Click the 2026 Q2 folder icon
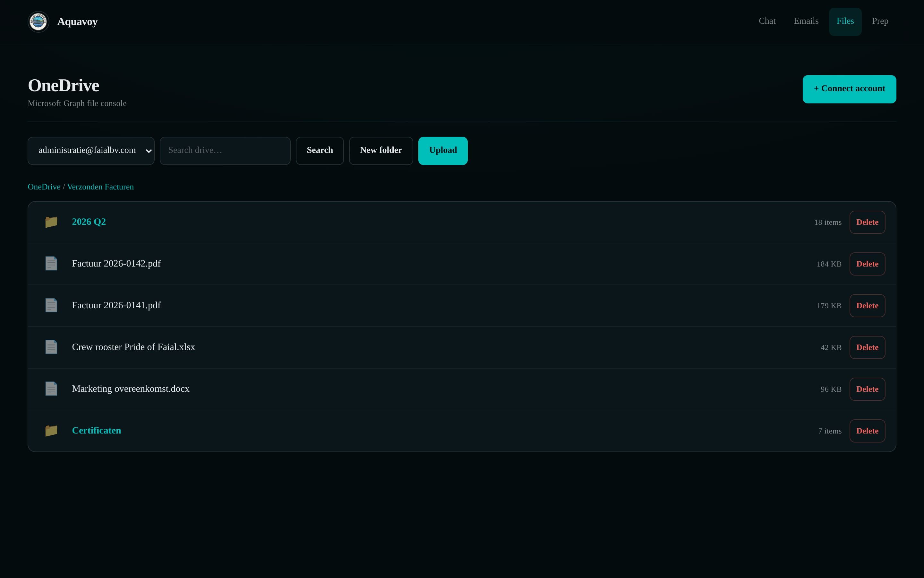924x578 pixels. [51, 222]
